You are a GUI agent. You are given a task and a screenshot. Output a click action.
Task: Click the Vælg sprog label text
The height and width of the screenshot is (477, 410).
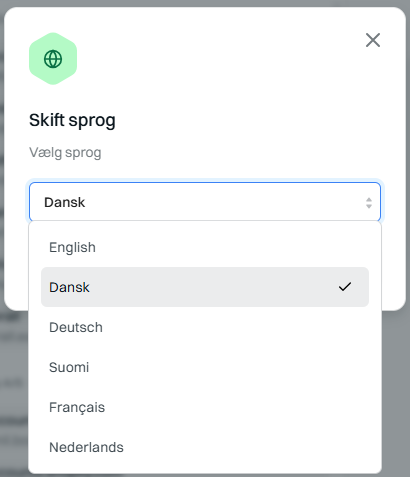click(65, 153)
